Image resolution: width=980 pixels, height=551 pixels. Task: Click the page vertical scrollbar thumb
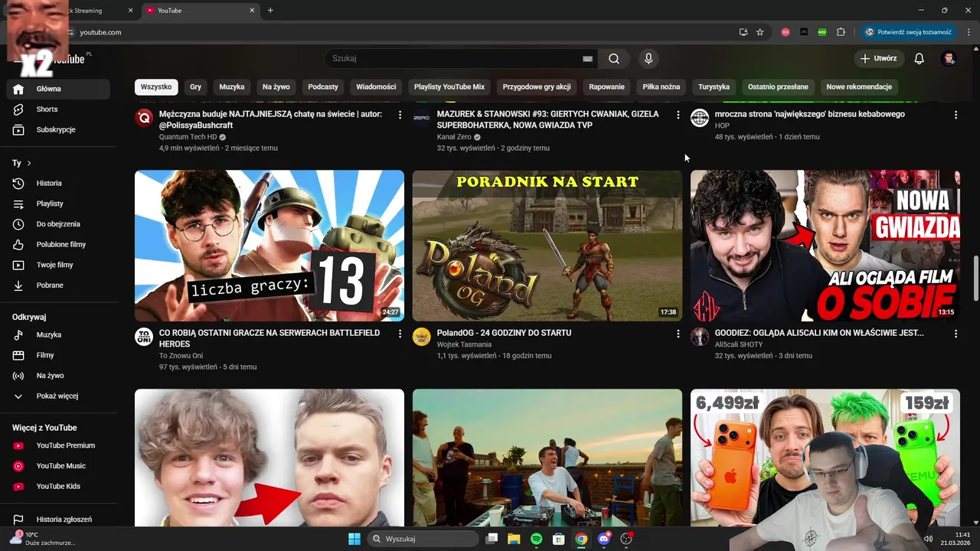click(976, 279)
